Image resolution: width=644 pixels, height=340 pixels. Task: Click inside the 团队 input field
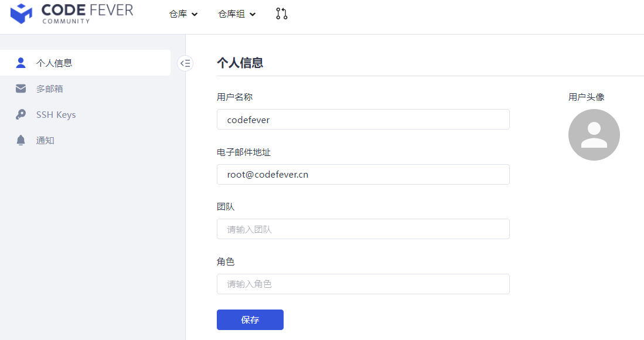click(363, 229)
